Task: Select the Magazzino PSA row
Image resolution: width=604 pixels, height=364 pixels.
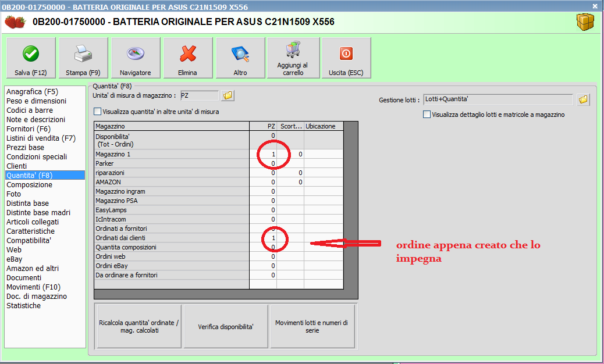Action: point(219,201)
